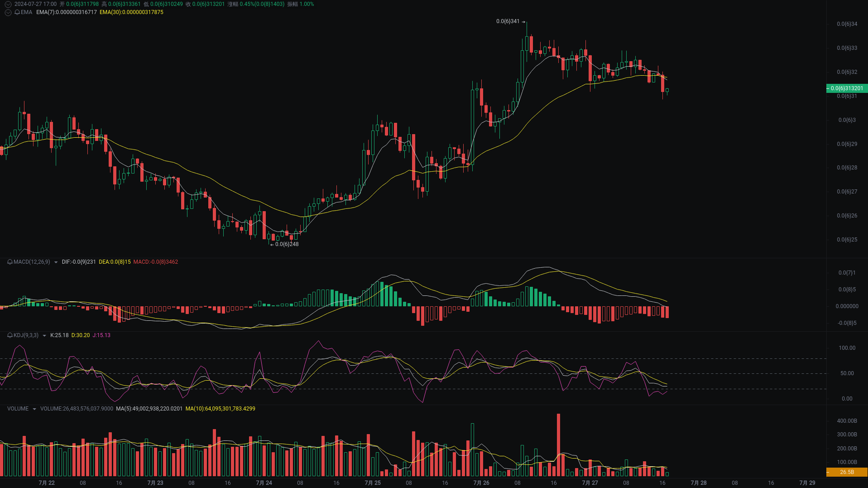Viewport: 868px width, 488px height.
Task: Click the DIF value in the MACD legend
Action: pos(79,262)
